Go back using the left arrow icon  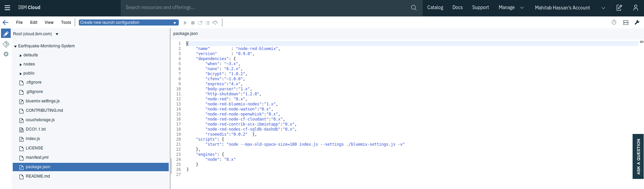pos(6,22)
